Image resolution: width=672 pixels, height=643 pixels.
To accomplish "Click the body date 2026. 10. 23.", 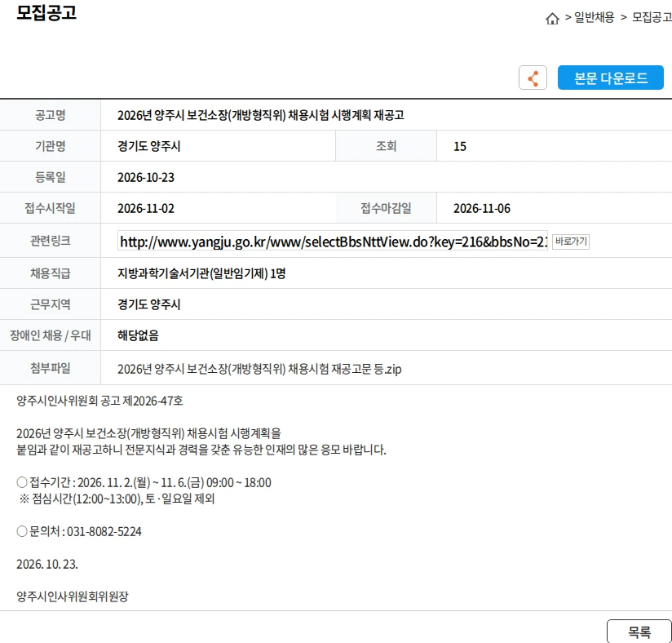I will [47, 564].
